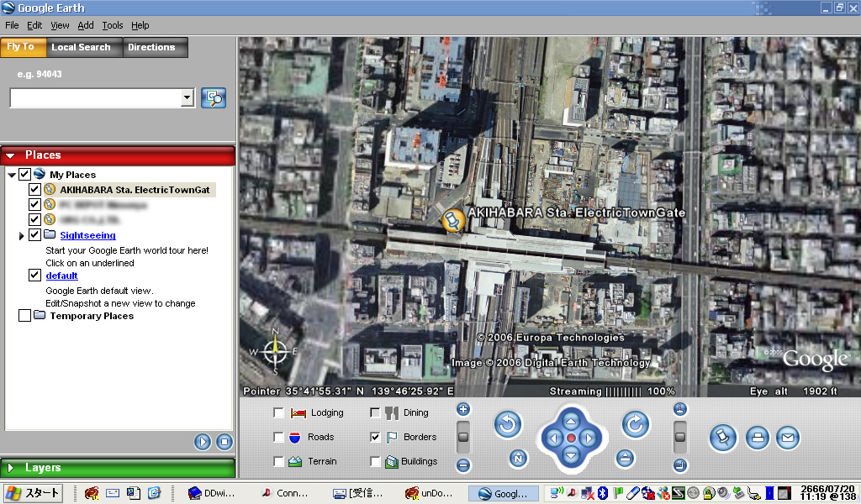Viewport: 861px width, 504px height.
Task: Tilt view down using bottom tilt button
Action: coord(679,465)
